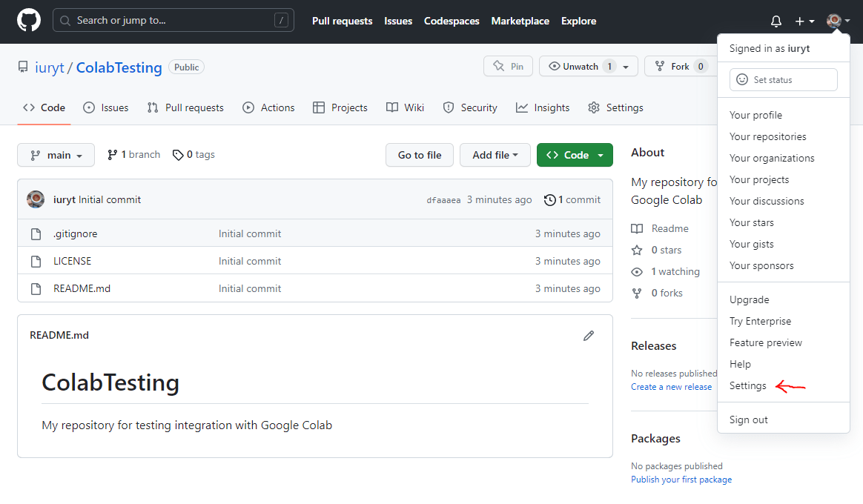Viewport: 863px width, 504px height.
Task: Open the Add file dropdown
Action: (495, 155)
